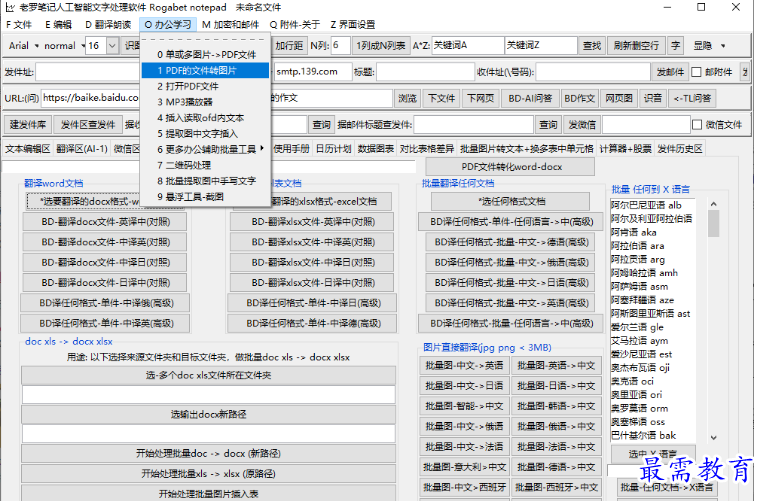
Task: Click the 1列成N列表 button
Action: click(380, 46)
